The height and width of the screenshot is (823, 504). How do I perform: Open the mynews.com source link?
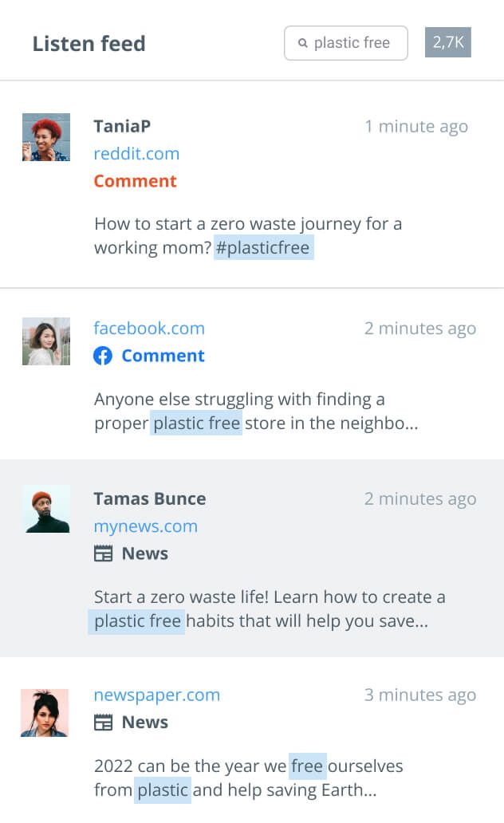[145, 526]
